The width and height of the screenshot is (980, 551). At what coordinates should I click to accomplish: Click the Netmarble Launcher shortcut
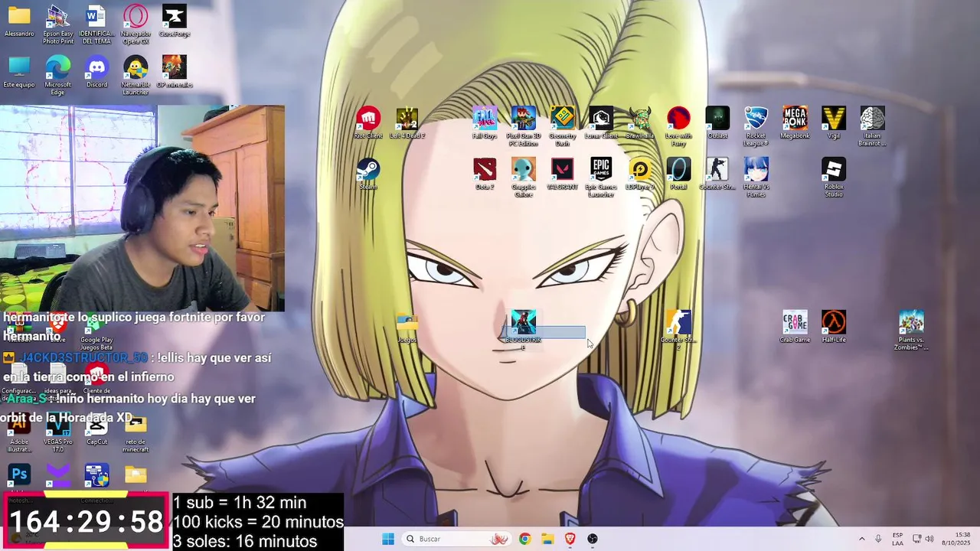point(136,76)
